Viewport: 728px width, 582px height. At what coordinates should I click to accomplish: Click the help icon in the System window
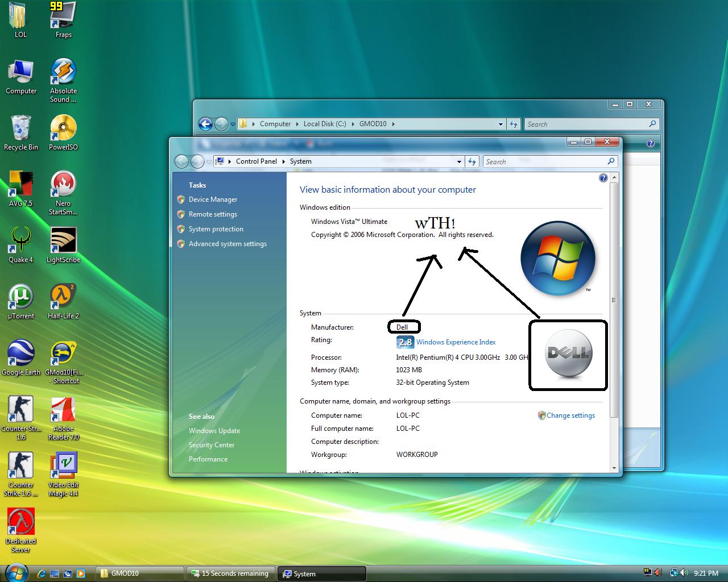click(x=603, y=178)
